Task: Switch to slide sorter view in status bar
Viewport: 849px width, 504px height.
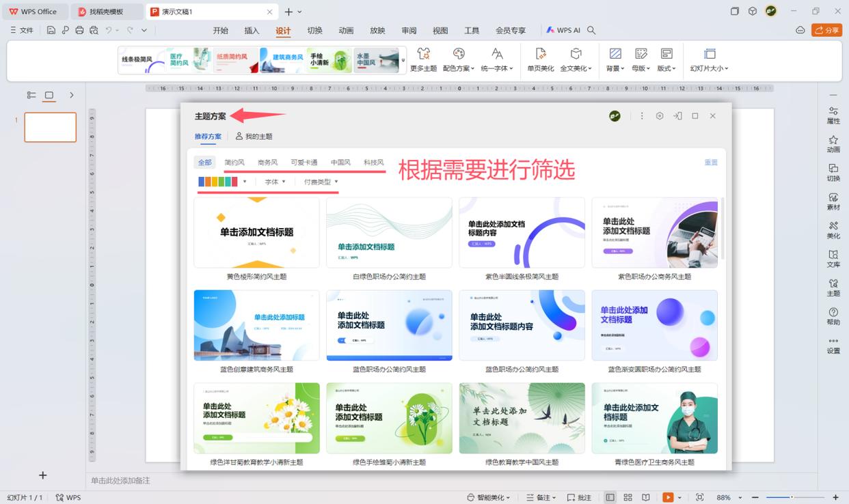Action: tap(628, 497)
